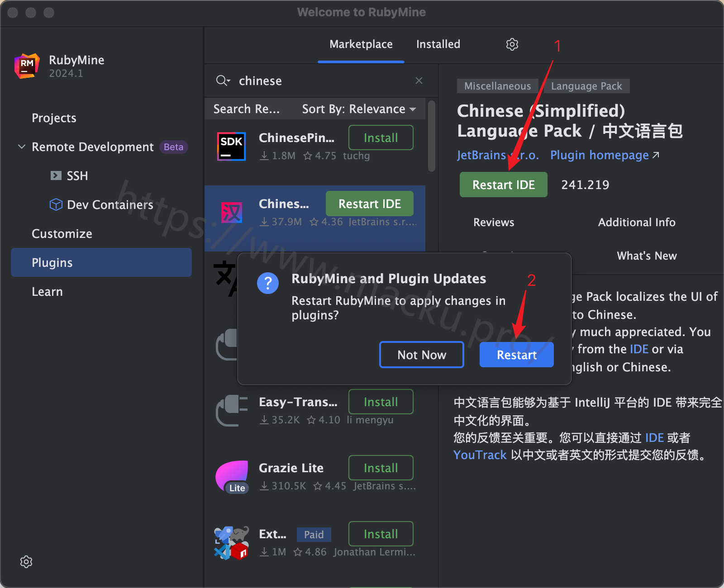
Task: Click the Plugin homepage arrow icon
Action: [x=656, y=155]
